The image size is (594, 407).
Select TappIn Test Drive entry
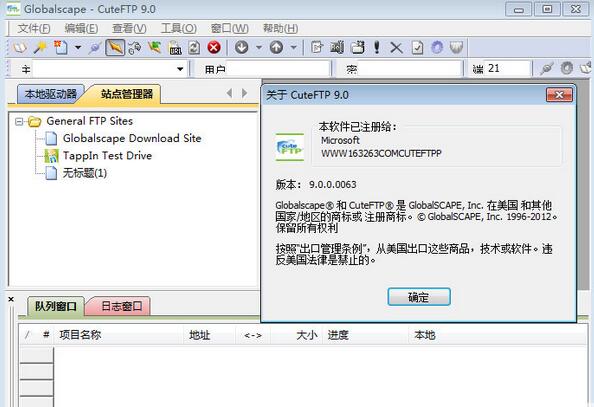[x=108, y=156]
